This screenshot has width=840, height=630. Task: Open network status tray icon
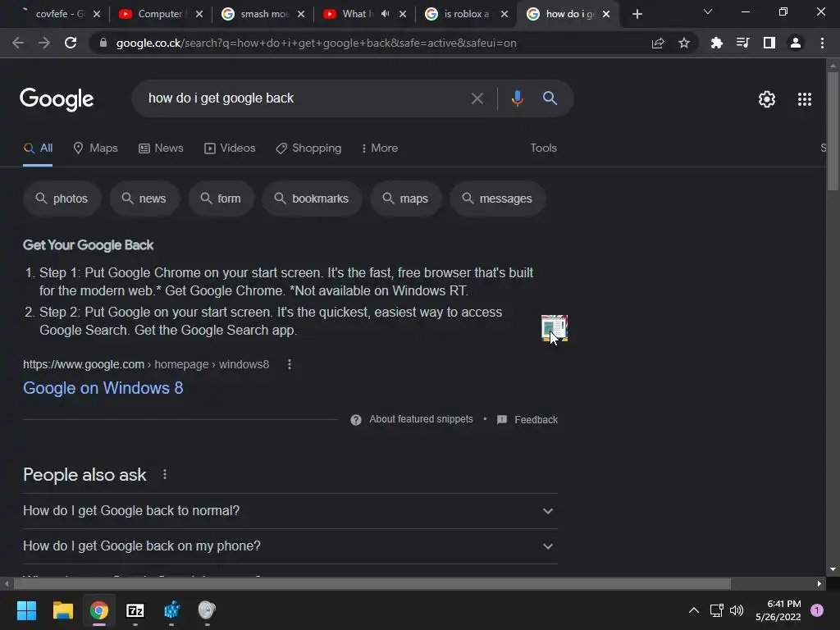[x=716, y=610]
